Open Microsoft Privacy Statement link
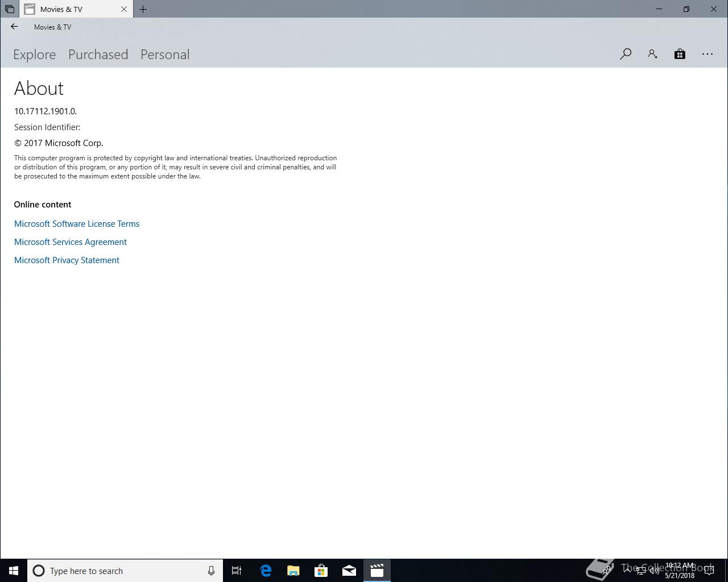Screen dimensions: 728x582 coord(67,260)
